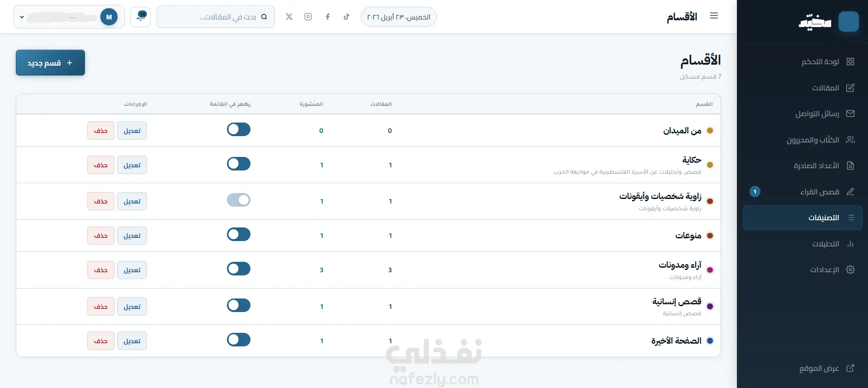Viewport: 868px width, 388px height.
Task: Click the blue color dot of الصفحة الأخيرة
Action: [x=710, y=341]
